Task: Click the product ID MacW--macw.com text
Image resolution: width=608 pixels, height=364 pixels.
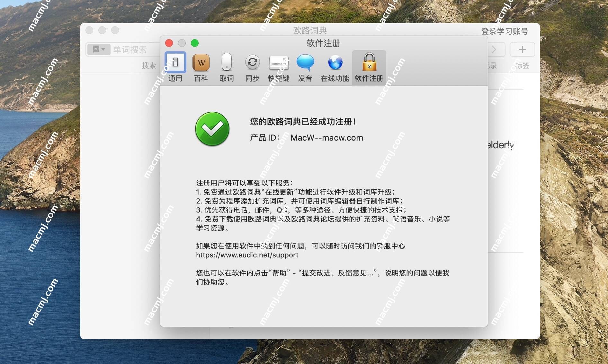Action: [327, 138]
